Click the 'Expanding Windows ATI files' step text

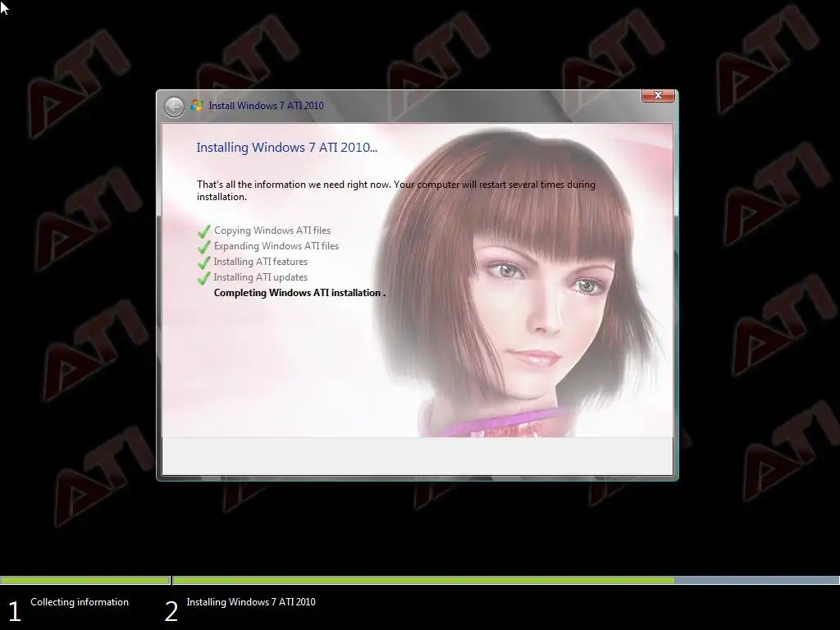276,246
